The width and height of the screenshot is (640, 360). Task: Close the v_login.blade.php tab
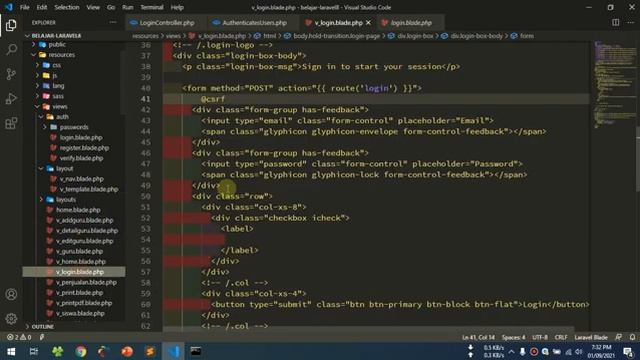[x=369, y=23]
